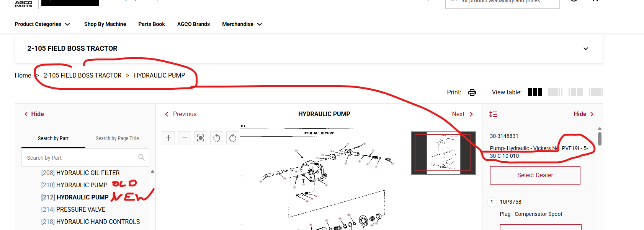644x230 pixels.
Task: Switch to Search by Part tab
Action: [x=53, y=138]
